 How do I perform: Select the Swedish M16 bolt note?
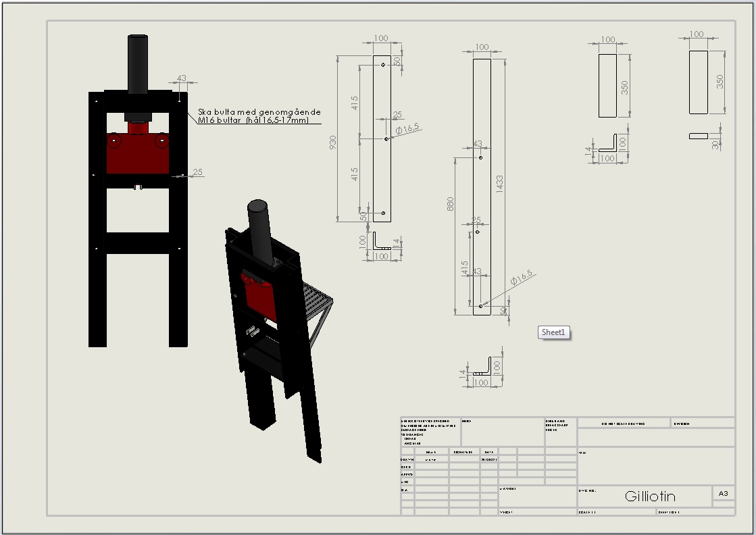pyautogui.click(x=259, y=116)
